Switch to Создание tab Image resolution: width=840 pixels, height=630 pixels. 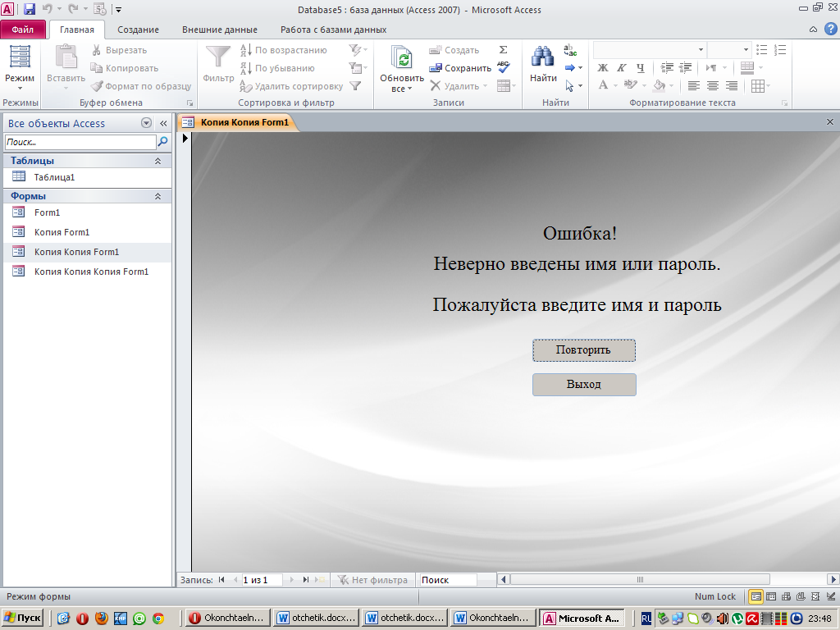pyautogui.click(x=138, y=30)
